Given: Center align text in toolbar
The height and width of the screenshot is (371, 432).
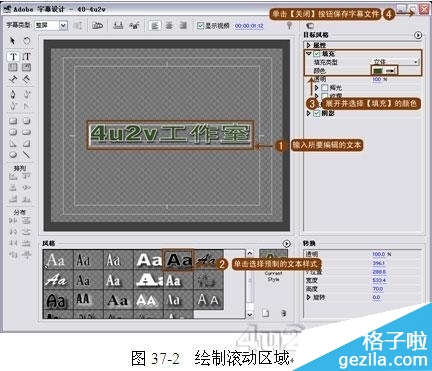Looking at the screenshot, I should pyautogui.click(x=169, y=25).
